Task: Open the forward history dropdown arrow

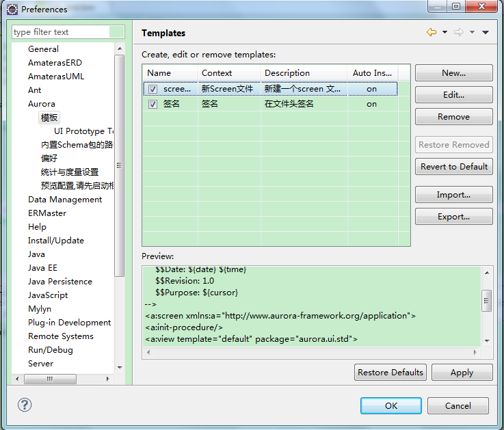Action: pos(473,33)
